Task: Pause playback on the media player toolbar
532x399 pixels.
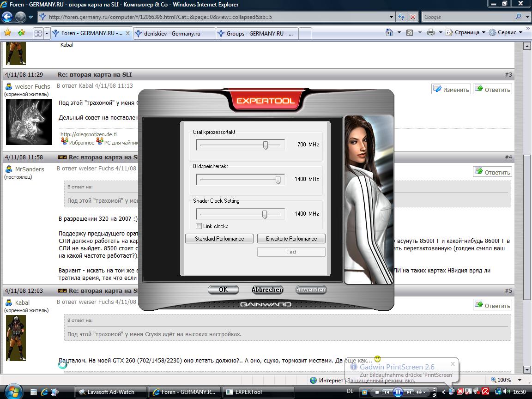Action: (398, 392)
